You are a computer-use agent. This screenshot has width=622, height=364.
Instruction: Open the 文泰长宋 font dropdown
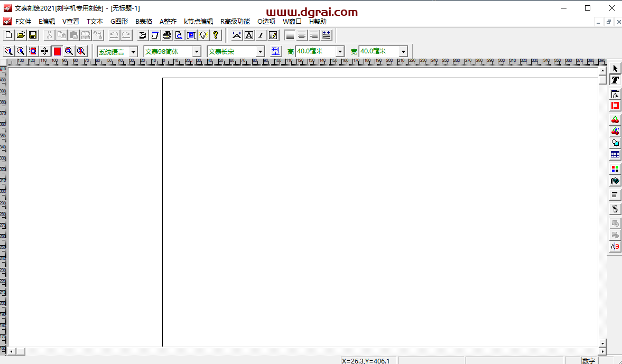coord(260,52)
